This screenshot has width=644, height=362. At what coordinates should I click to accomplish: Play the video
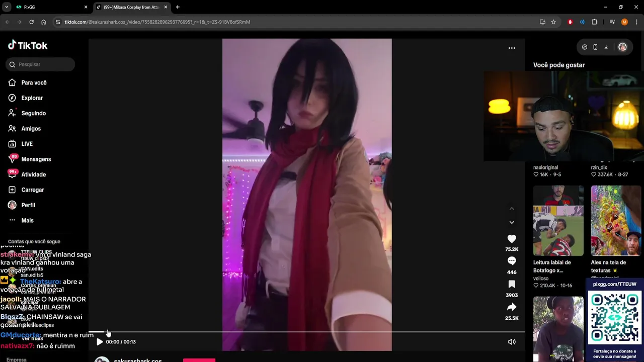click(x=100, y=342)
